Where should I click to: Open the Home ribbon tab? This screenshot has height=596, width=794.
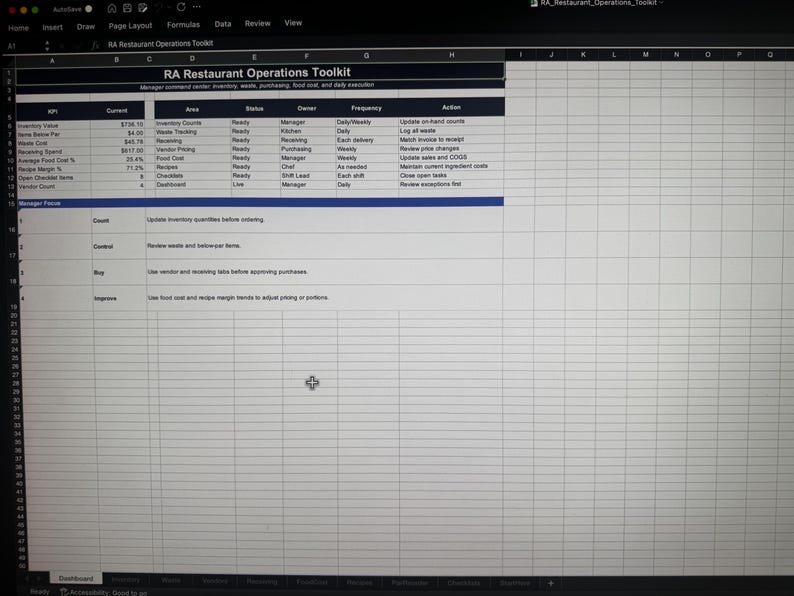[x=19, y=28]
